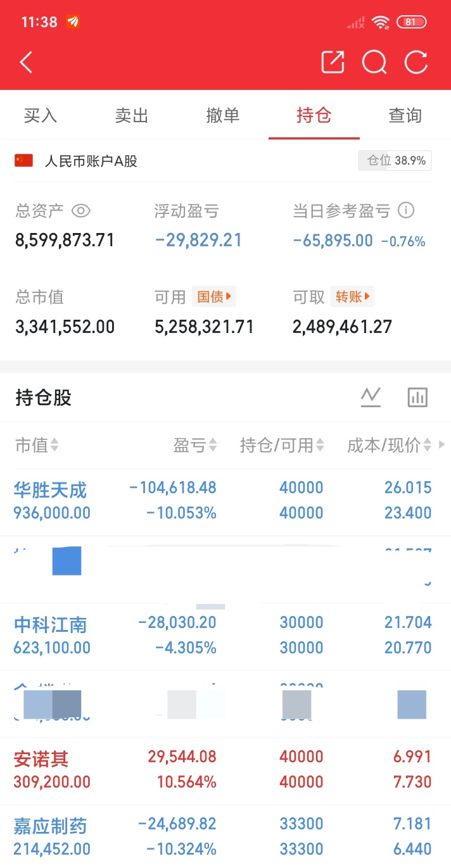451x868 pixels.
Task: Switch to the 撤单 tab
Action: (x=223, y=115)
